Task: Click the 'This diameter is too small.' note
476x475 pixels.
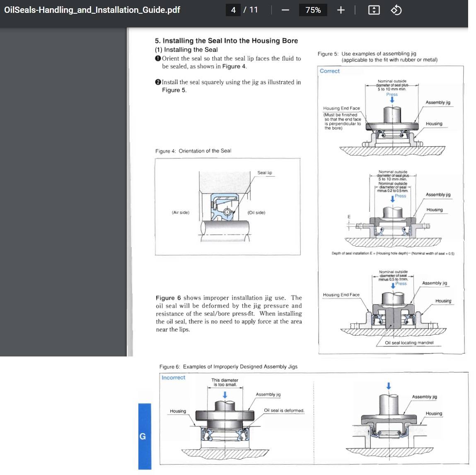Action: point(225,382)
